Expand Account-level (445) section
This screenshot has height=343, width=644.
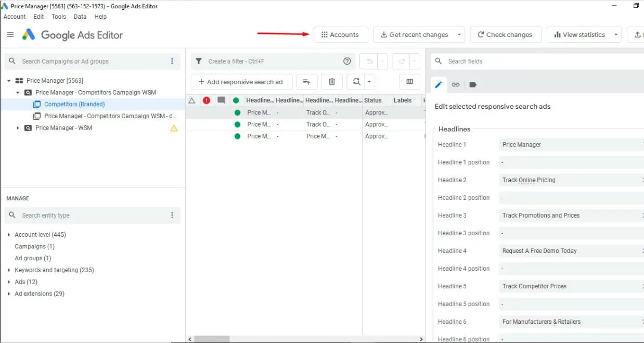coord(9,235)
